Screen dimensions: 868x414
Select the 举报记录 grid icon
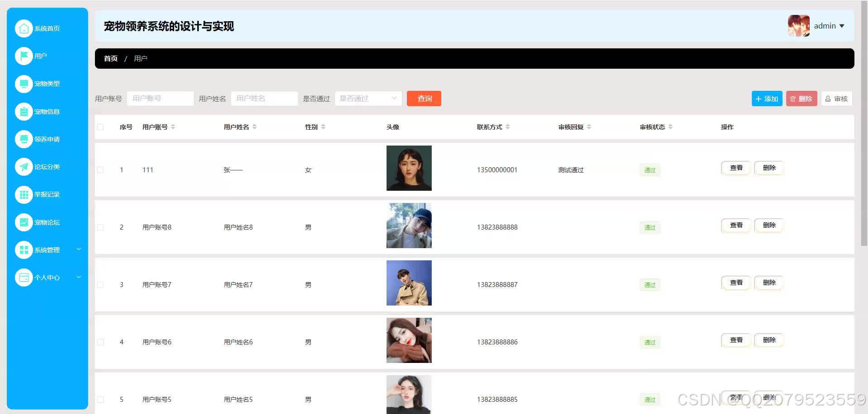24,194
